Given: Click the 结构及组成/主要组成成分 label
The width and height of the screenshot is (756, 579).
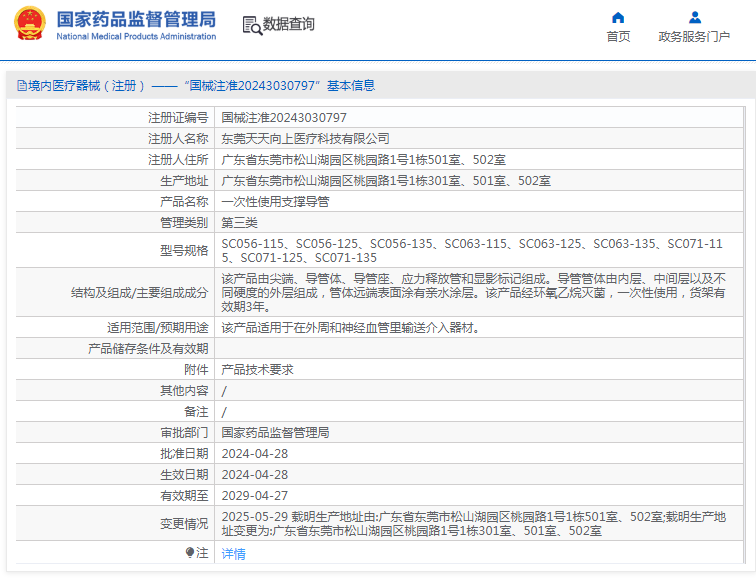Looking at the screenshot, I should [x=139, y=293].
